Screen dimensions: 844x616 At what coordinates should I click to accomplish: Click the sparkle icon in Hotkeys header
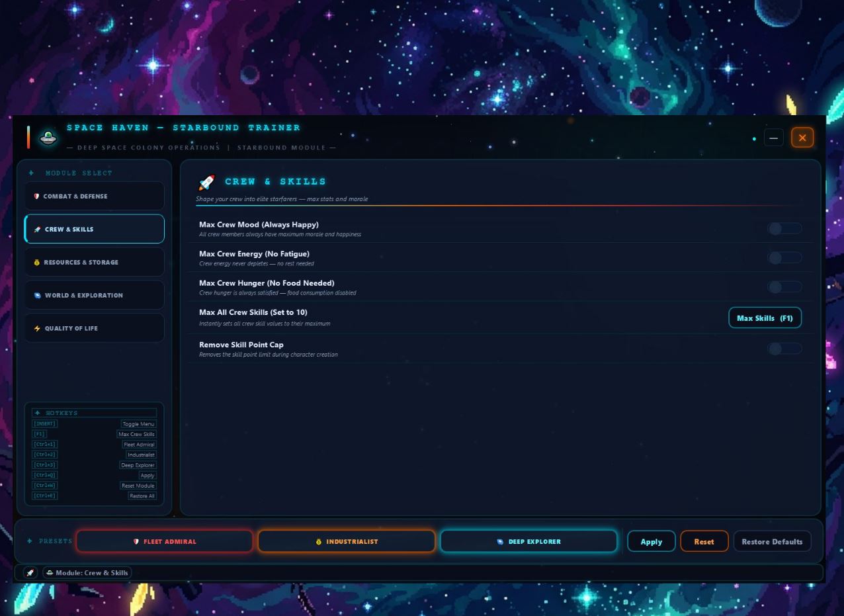(38, 413)
